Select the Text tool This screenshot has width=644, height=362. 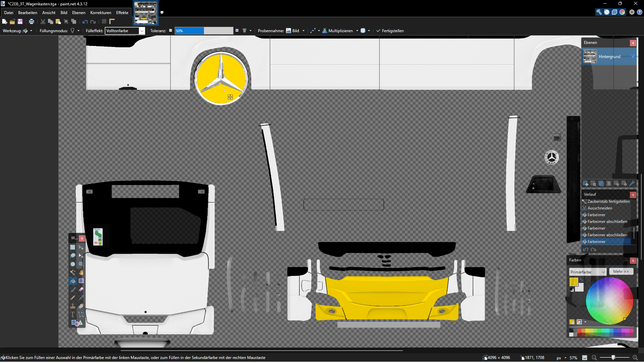point(73,314)
